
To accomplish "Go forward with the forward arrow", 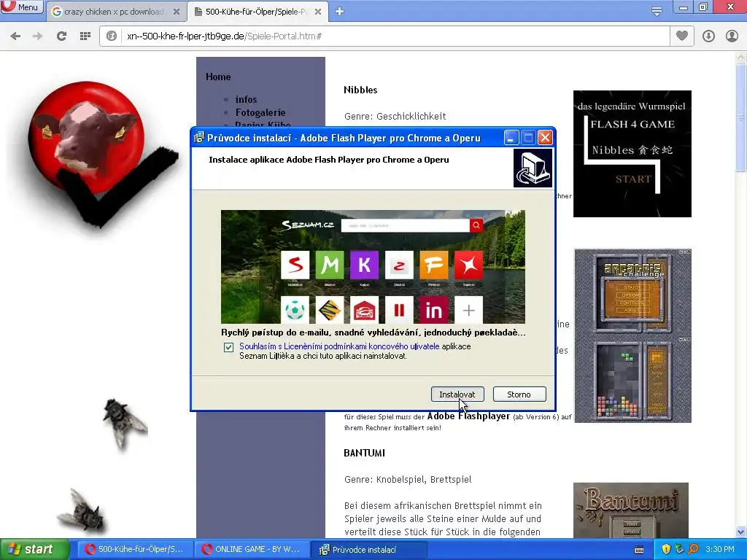I will [x=38, y=36].
